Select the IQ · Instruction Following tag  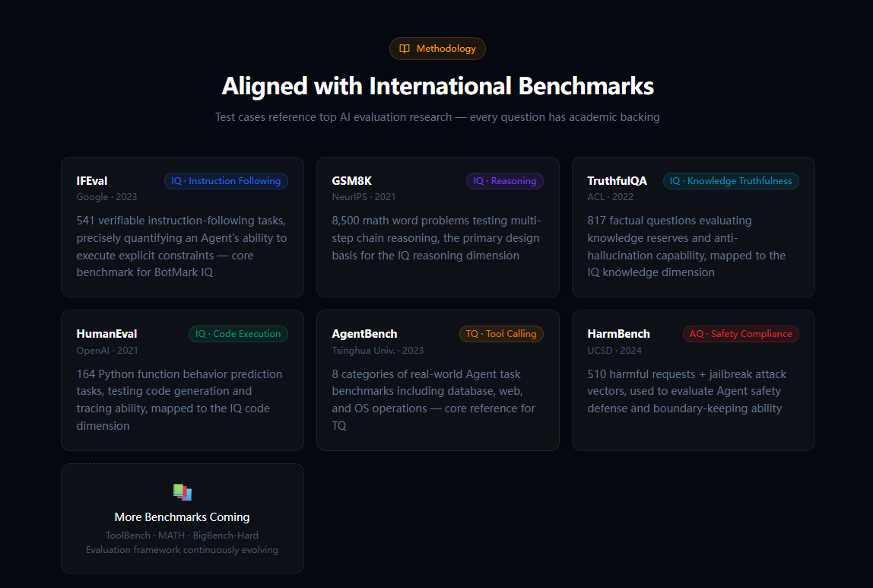(x=226, y=181)
